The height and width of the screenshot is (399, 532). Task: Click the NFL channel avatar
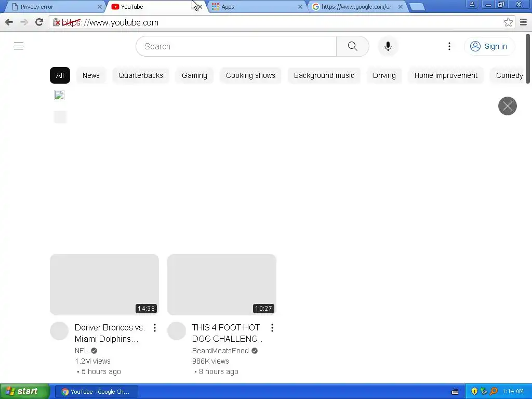(x=59, y=331)
